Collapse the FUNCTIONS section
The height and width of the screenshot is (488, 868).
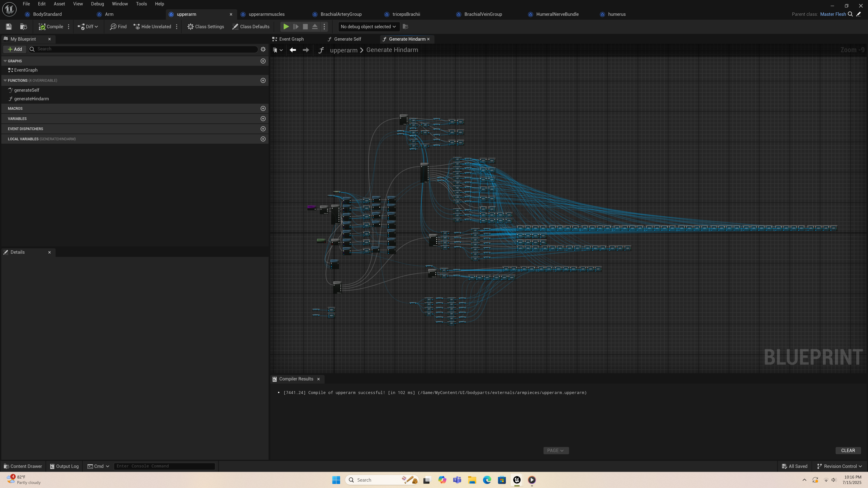click(x=5, y=80)
